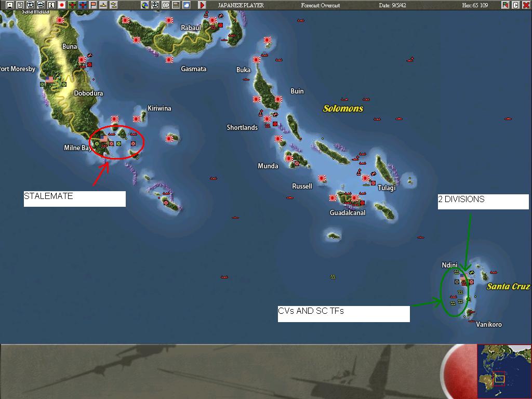Click the crosshair target toolbar icon
Viewport: 532px width, 399px height.
(155, 5)
